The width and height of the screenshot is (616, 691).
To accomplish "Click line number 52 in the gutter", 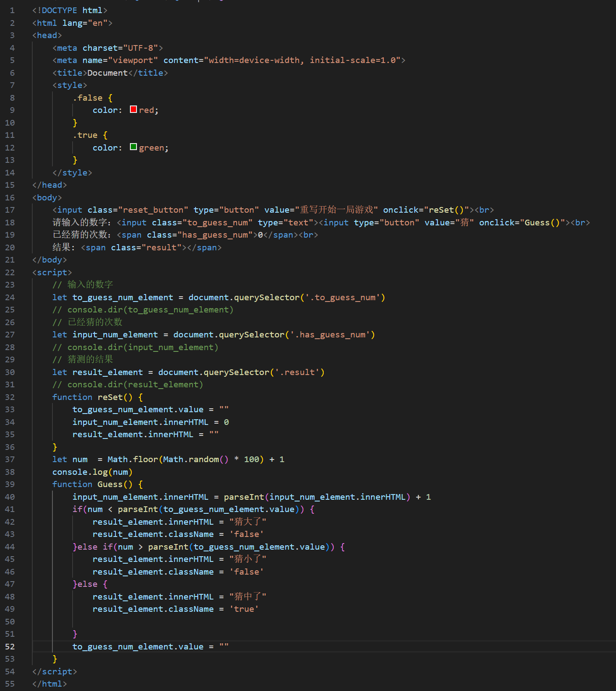I will pyautogui.click(x=10, y=646).
